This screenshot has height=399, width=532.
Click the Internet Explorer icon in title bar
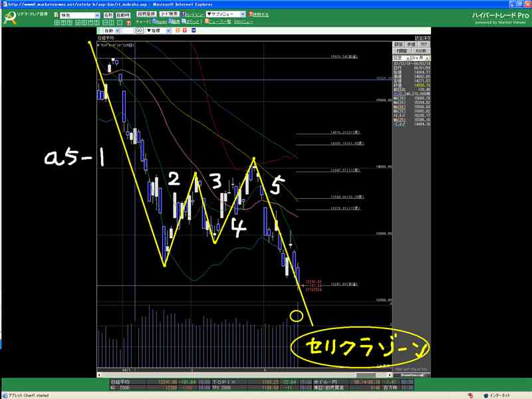(4, 4)
